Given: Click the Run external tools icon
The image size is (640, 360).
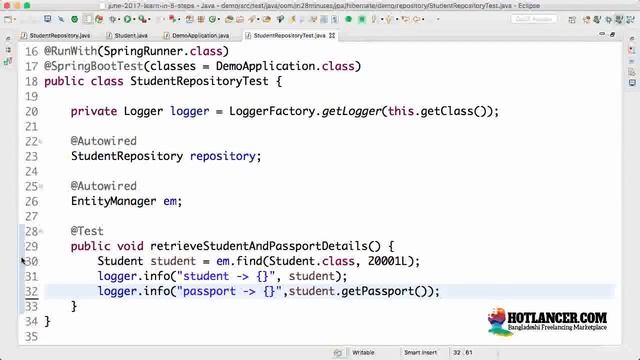Looking at the screenshot, I should (142, 19).
